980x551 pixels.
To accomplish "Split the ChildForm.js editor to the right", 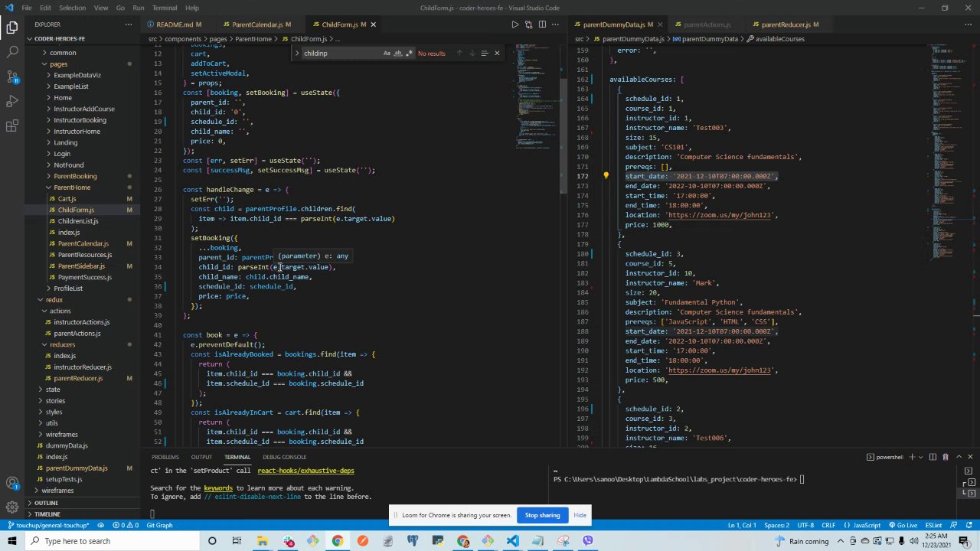I will tap(542, 24).
